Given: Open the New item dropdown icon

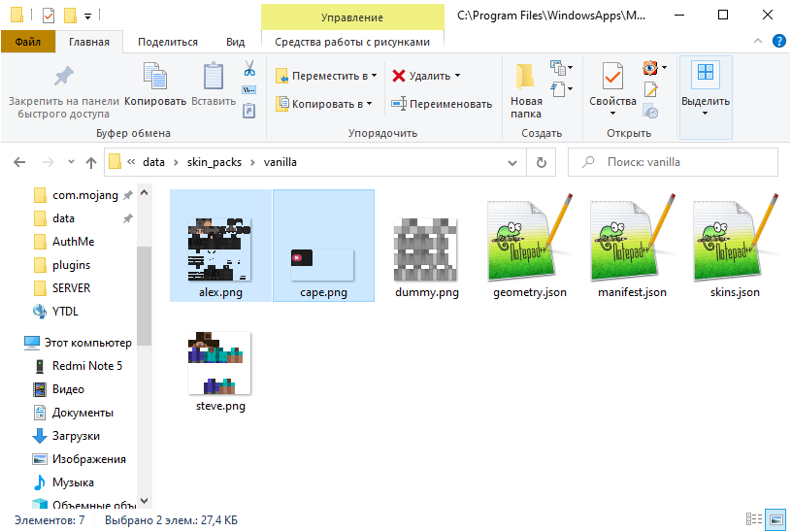Looking at the screenshot, I should [x=561, y=68].
